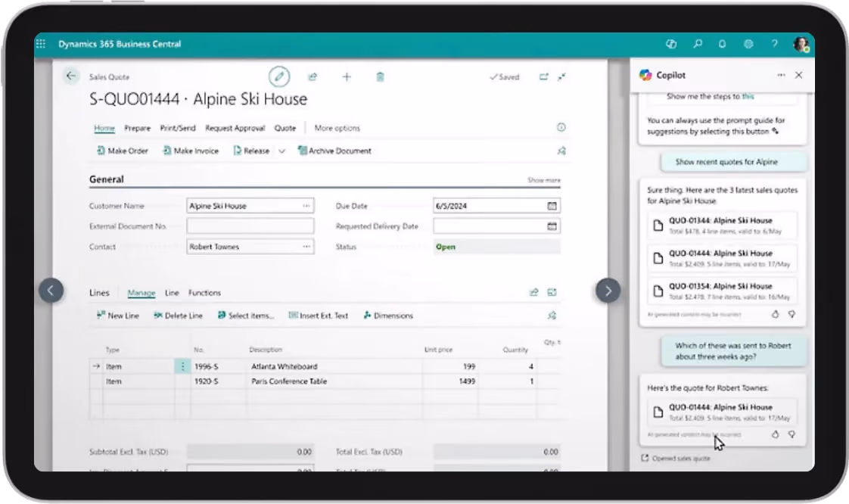Open the user profile avatar

tap(801, 44)
